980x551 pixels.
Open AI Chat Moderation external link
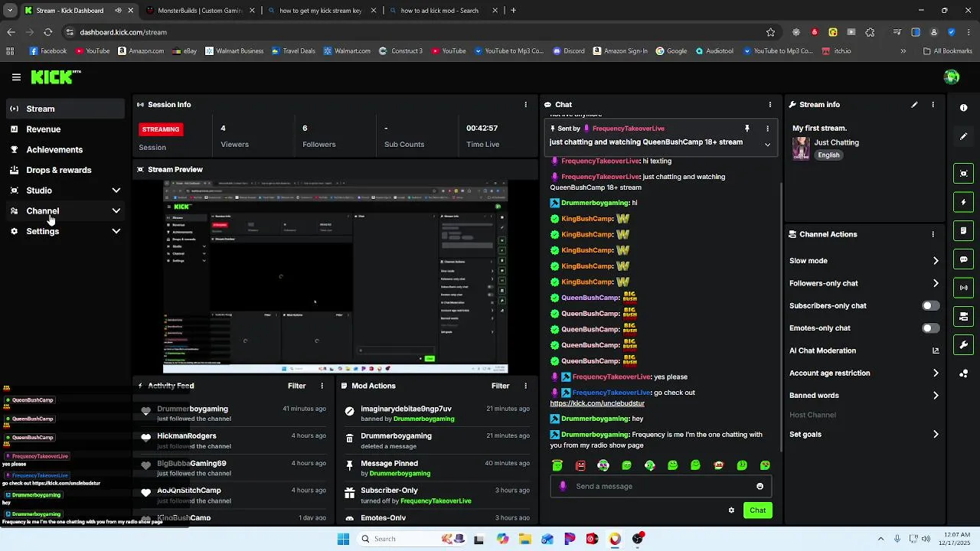pyautogui.click(x=936, y=350)
